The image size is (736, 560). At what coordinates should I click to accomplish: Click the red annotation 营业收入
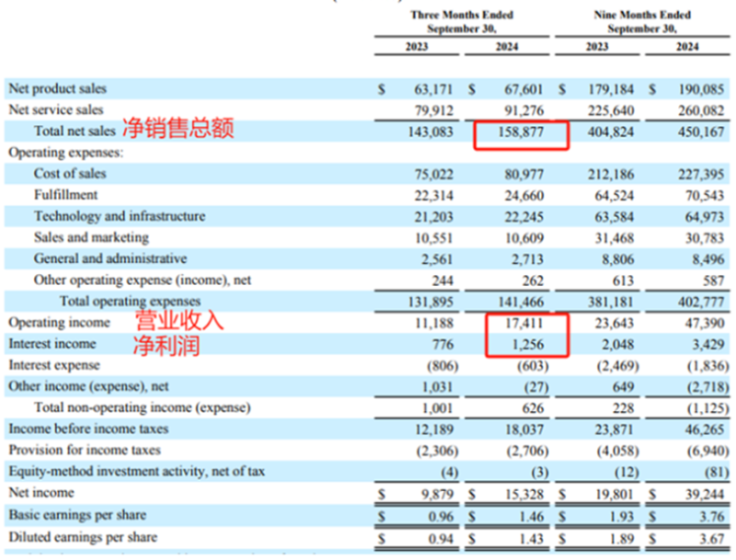point(179,322)
